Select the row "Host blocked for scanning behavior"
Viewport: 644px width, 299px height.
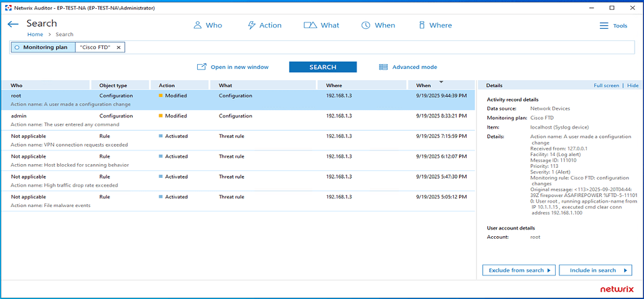238,161
